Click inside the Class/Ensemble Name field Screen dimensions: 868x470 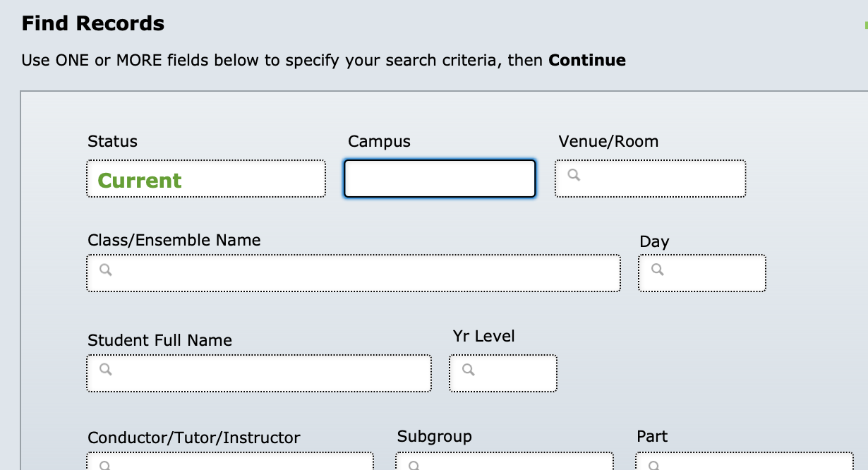[x=354, y=273]
